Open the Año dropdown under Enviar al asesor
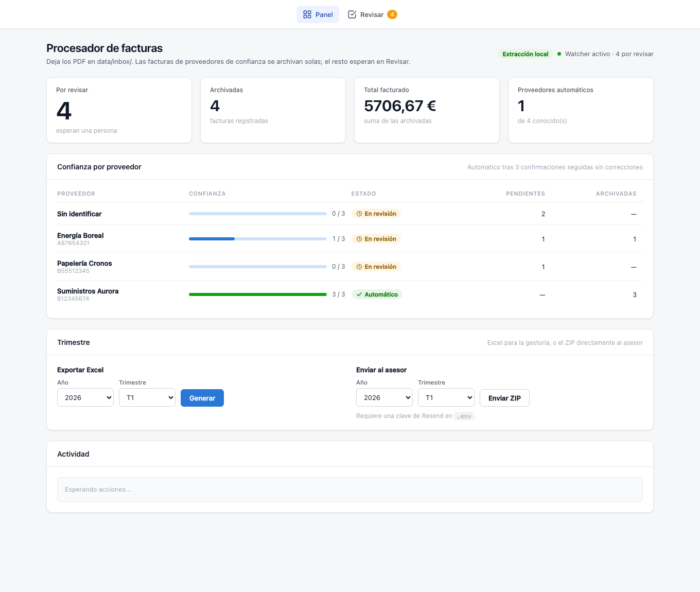Viewport: 700px width, 592px height. pyautogui.click(x=384, y=397)
